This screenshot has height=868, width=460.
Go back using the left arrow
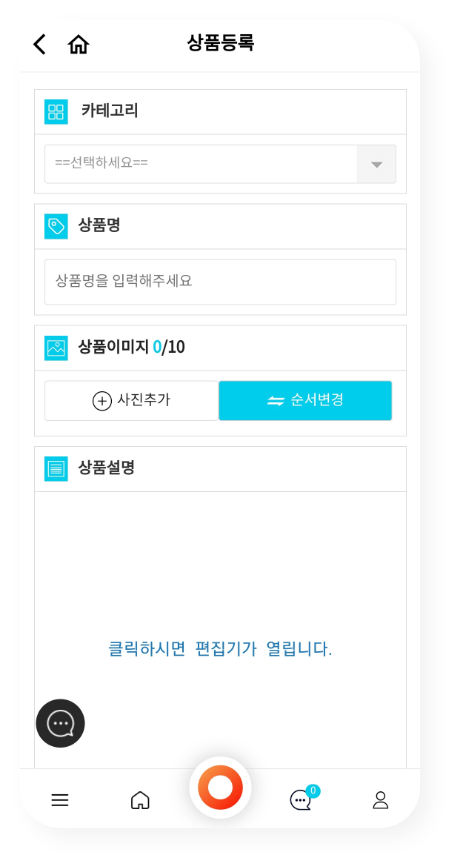click(x=39, y=44)
